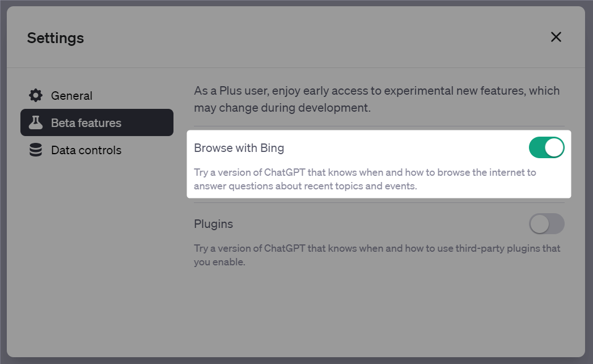Image resolution: width=593 pixels, height=364 pixels.
Task: Click the Plugins third-party description text
Action: coord(377,255)
